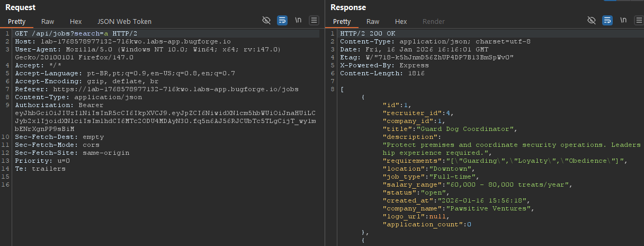Click the User-Agent header line
Image resolution: width=644 pixels, height=246 pixels.
pos(147,53)
